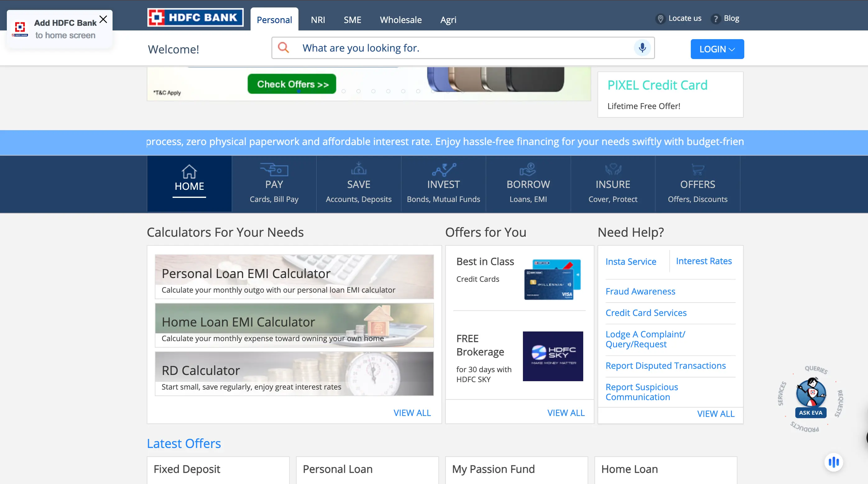Expand the Personal tab menu
This screenshot has height=484, width=868.
pos(274,19)
